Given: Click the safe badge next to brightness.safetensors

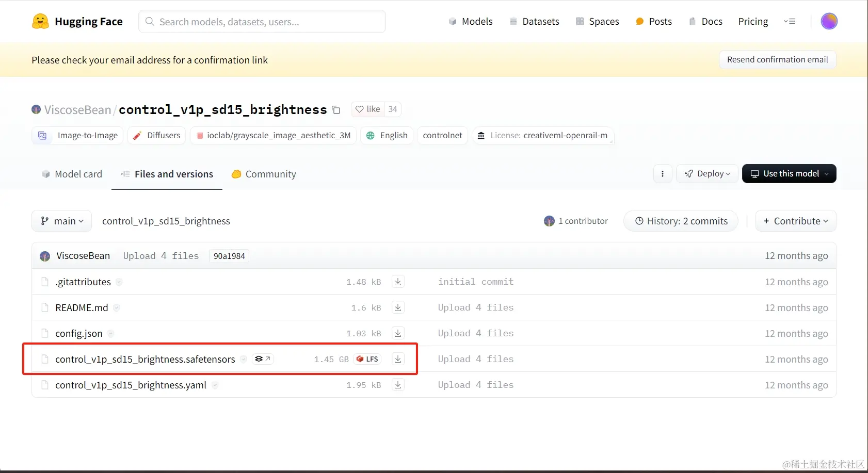Looking at the screenshot, I should pos(244,360).
